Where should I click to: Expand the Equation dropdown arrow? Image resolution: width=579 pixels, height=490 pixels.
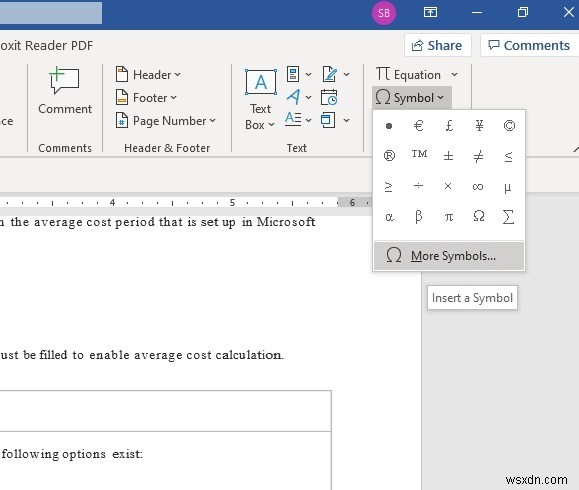coord(455,75)
